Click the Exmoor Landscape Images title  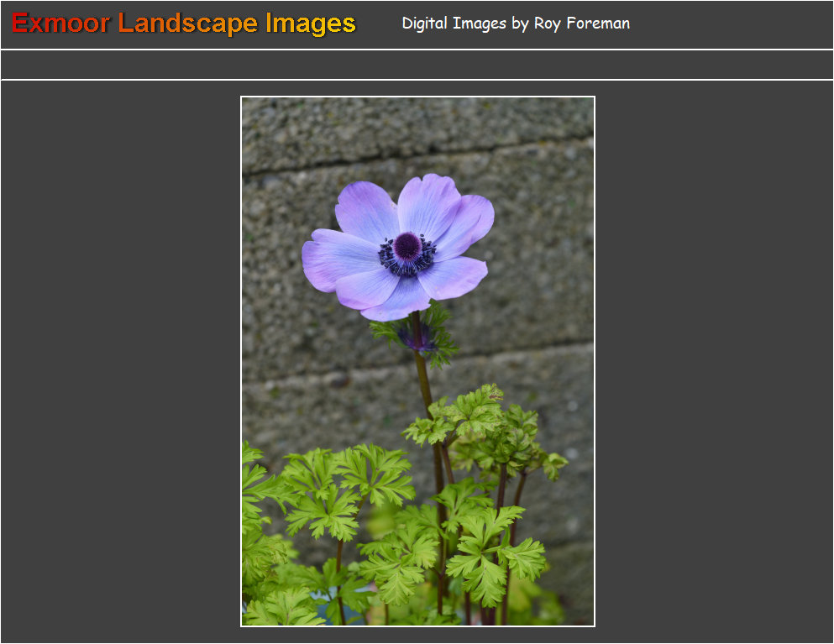(x=184, y=24)
